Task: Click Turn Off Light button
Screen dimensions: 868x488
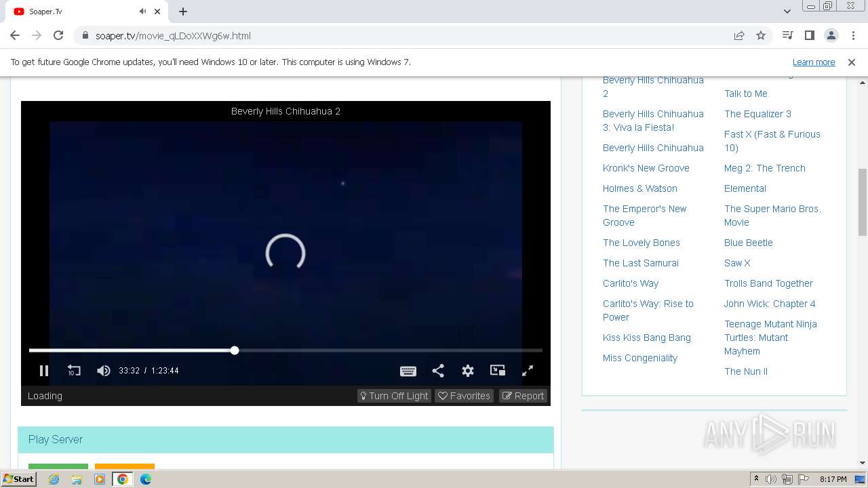Action: 395,396
